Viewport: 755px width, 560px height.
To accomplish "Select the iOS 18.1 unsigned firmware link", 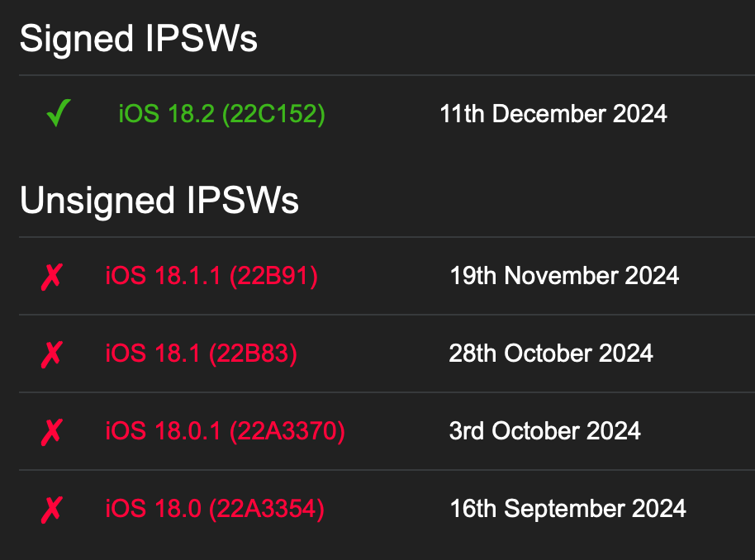I will (201, 354).
